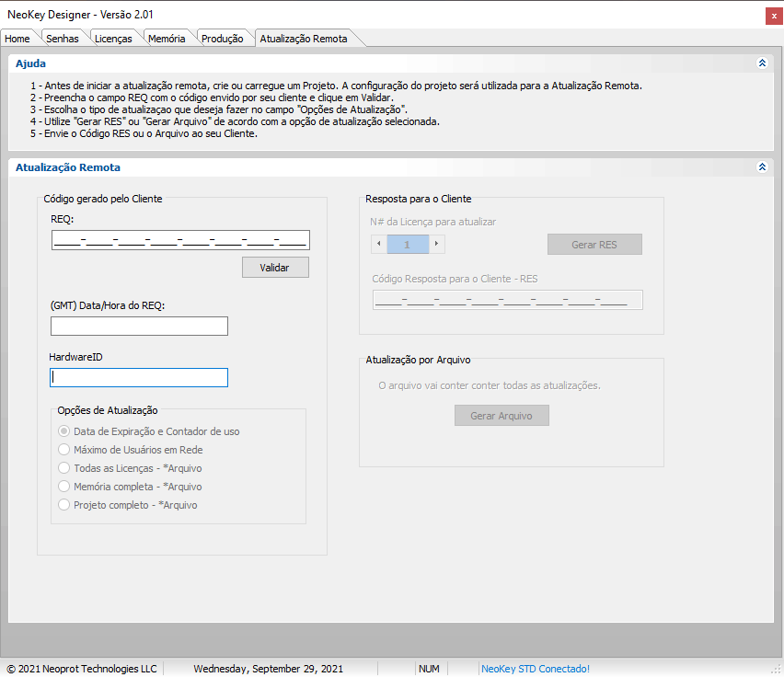The width and height of the screenshot is (784, 677).
Task: Choose Todas as Licenças - *Arquivo option
Action: pos(64,468)
